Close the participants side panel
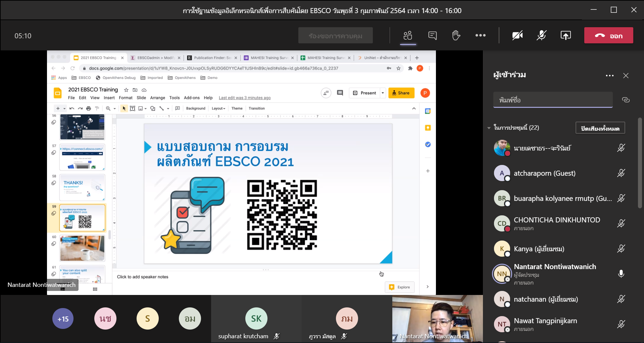The height and width of the screenshot is (343, 644). coord(626,76)
